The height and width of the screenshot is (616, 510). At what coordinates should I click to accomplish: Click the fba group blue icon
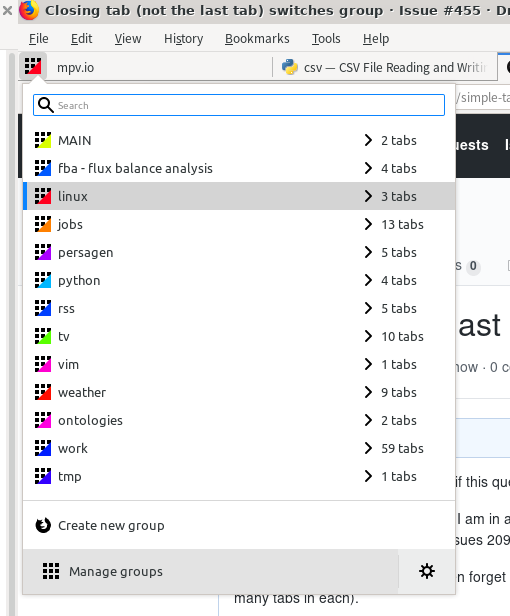point(43,168)
